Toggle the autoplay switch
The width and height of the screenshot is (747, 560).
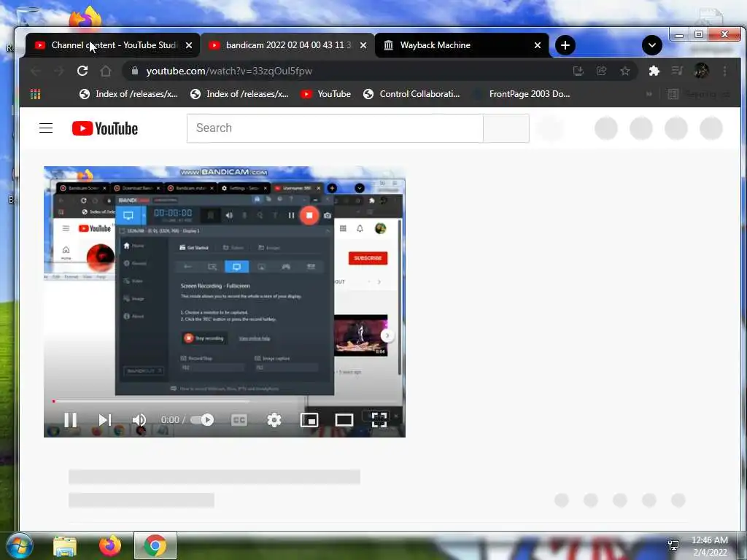click(202, 419)
